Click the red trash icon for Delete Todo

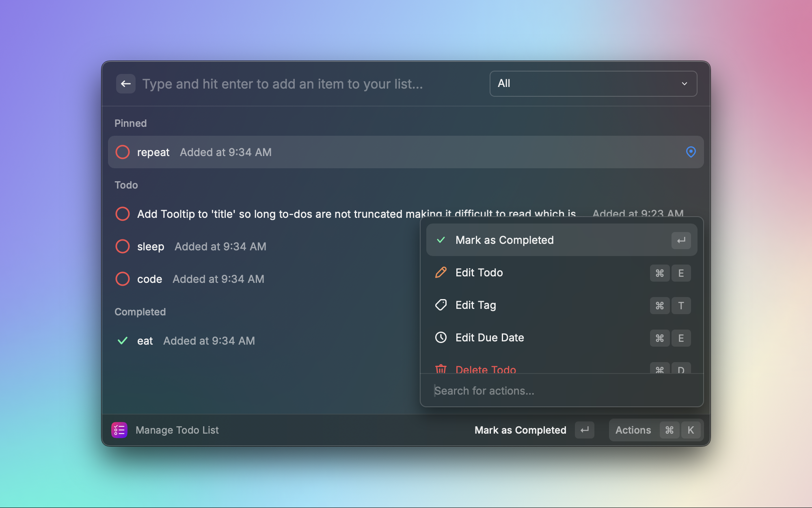coord(441,369)
